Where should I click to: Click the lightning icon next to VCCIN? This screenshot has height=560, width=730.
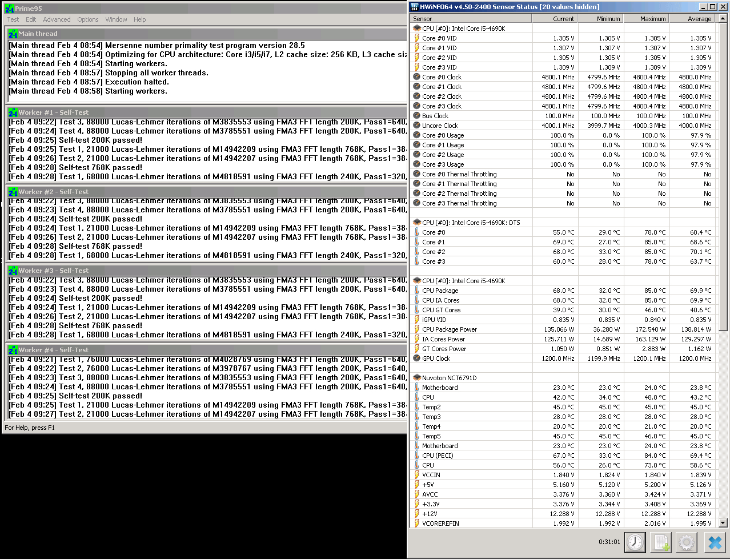pyautogui.click(x=417, y=475)
